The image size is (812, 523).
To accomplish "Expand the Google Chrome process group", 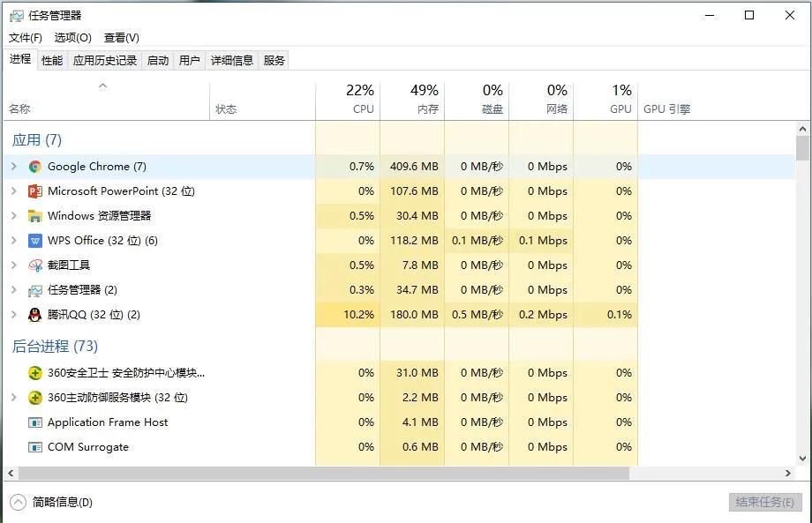I will coord(13,167).
